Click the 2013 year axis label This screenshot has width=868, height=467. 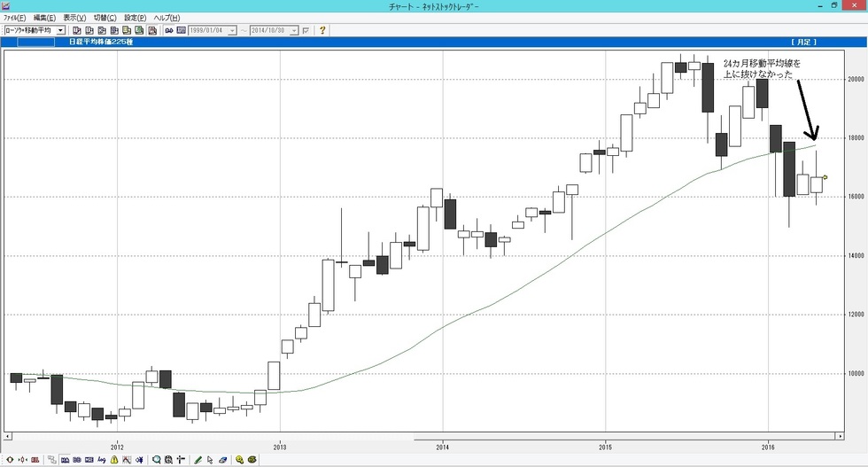click(280, 447)
